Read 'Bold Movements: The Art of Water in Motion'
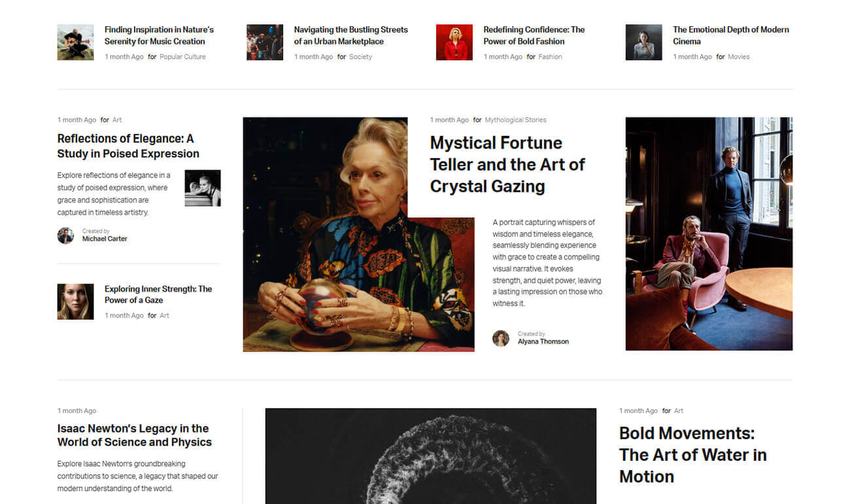Viewport: 850px width, 504px height. point(693,455)
